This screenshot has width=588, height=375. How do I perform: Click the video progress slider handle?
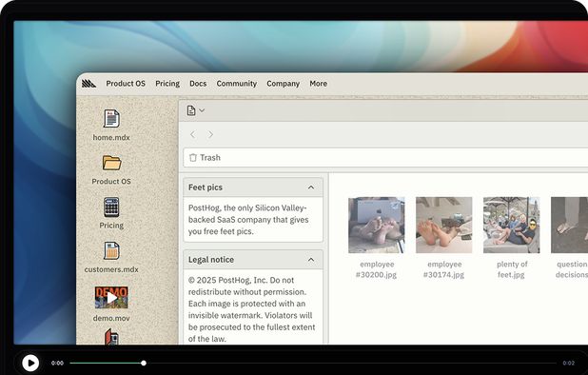(x=144, y=363)
